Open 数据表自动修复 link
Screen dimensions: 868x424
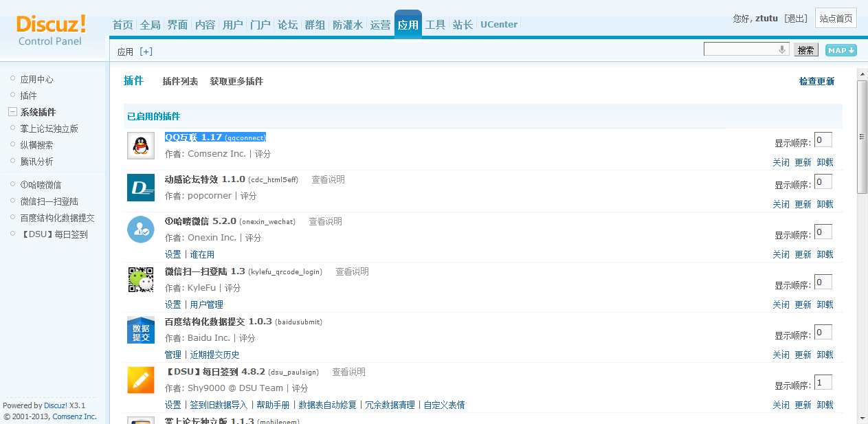point(327,405)
